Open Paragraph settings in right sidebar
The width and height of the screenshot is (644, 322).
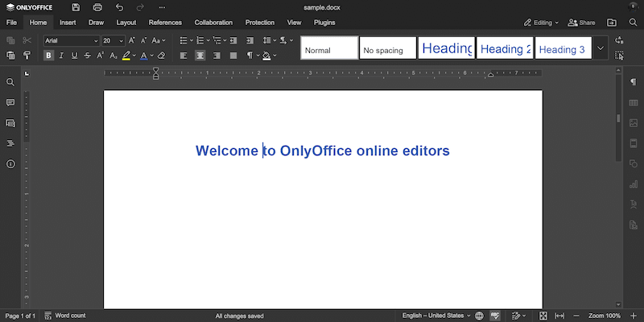[x=634, y=82]
